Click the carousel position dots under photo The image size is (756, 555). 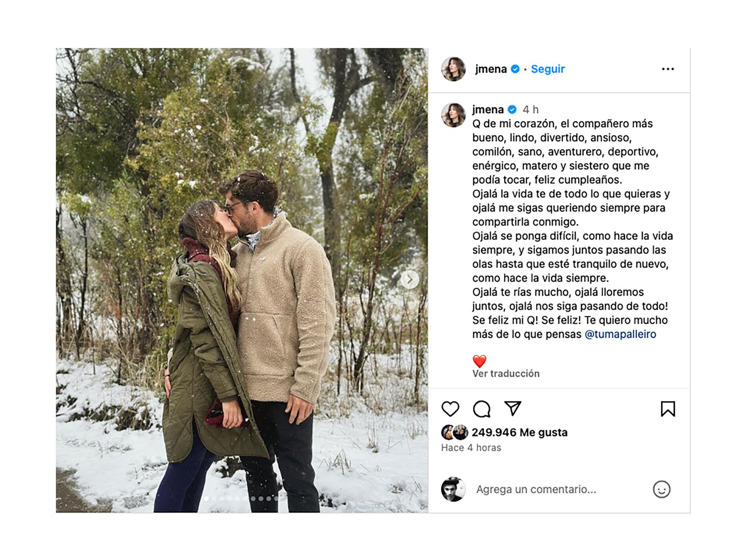[x=241, y=498]
